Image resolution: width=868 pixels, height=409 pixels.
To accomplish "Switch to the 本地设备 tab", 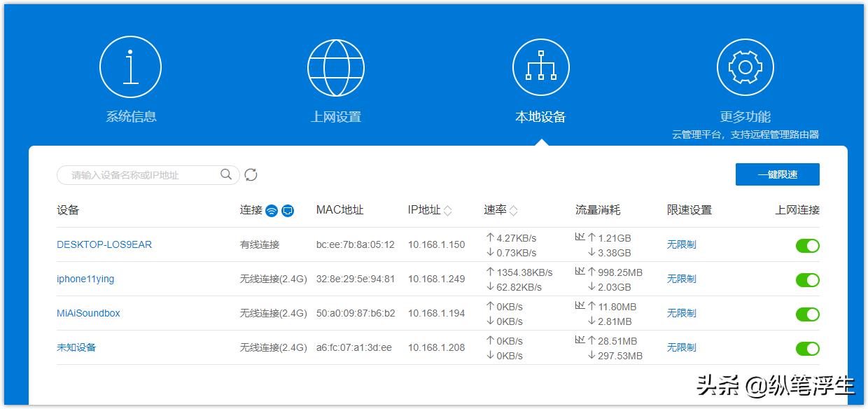I will pos(540,67).
